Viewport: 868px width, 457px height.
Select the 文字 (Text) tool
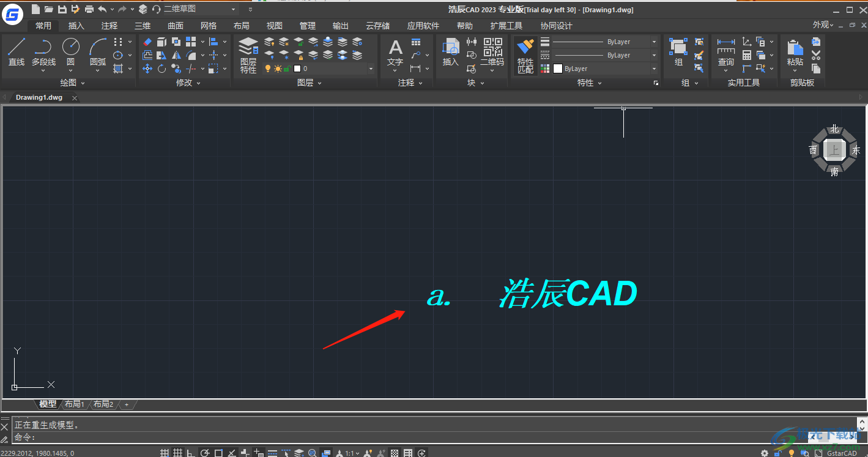pyautogui.click(x=396, y=52)
